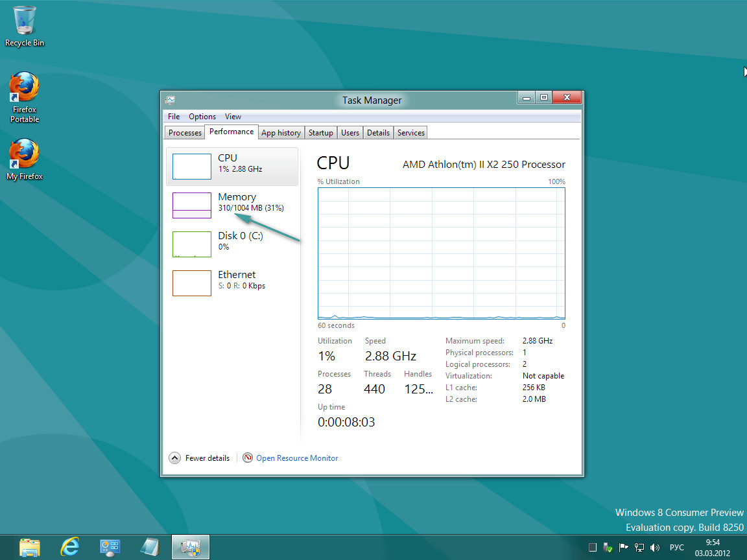This screenshot has height=560, width=747.
Task: Open the Options menu
Action: coord(202,117)
